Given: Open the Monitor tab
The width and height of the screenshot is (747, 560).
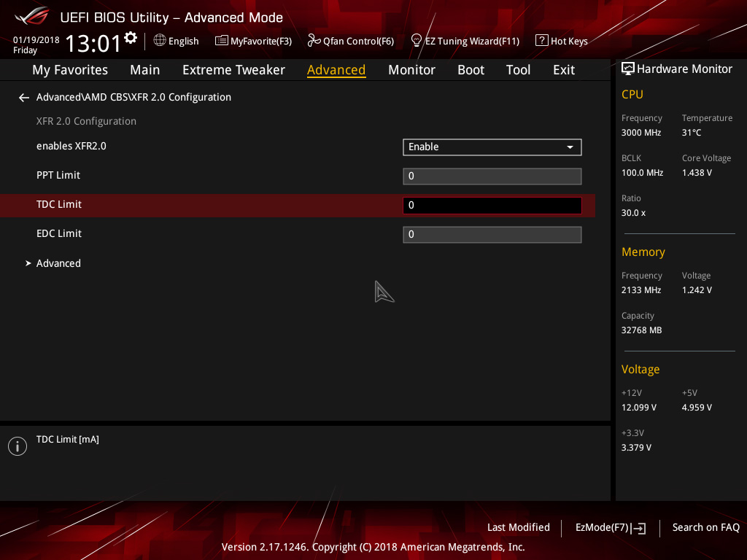Looking at the screenshot, I should [x=411, y=70].
